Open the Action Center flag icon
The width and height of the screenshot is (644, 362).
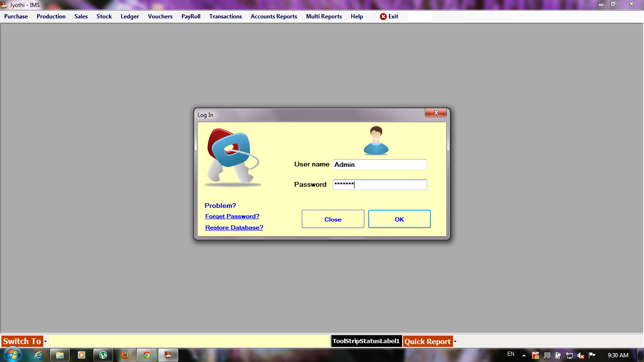point(592,355)
